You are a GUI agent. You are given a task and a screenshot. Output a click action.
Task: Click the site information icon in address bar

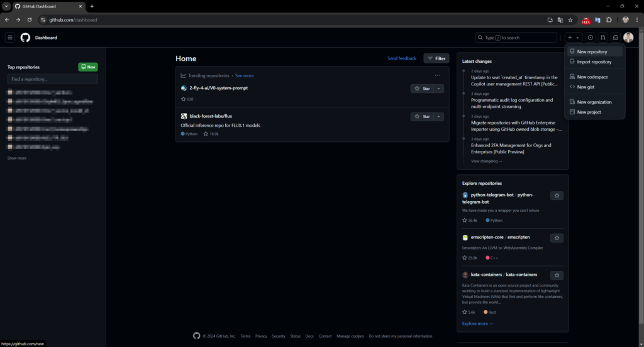43,19
